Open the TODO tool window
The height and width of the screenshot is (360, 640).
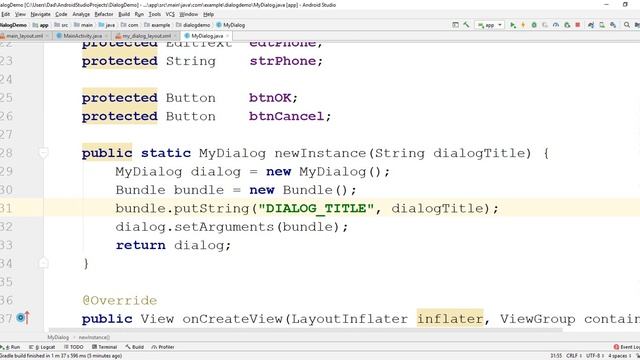(74, 347)
